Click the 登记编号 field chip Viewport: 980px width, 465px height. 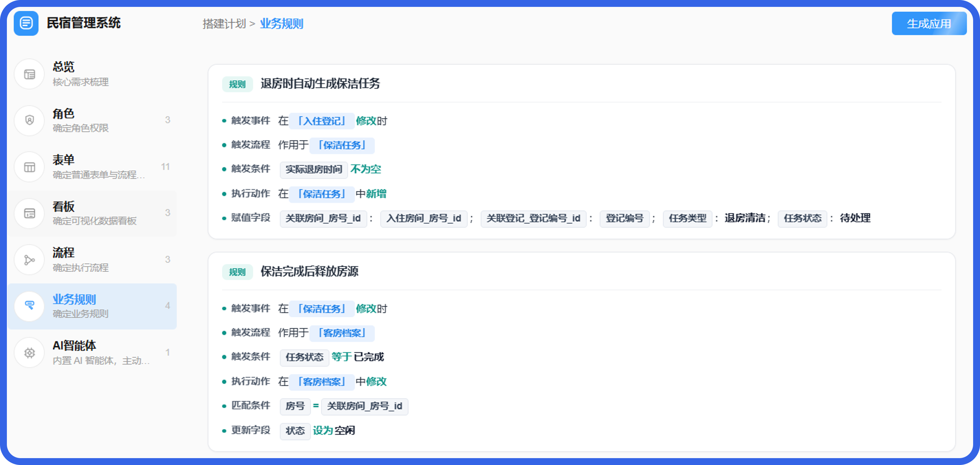tap(624, 218)
